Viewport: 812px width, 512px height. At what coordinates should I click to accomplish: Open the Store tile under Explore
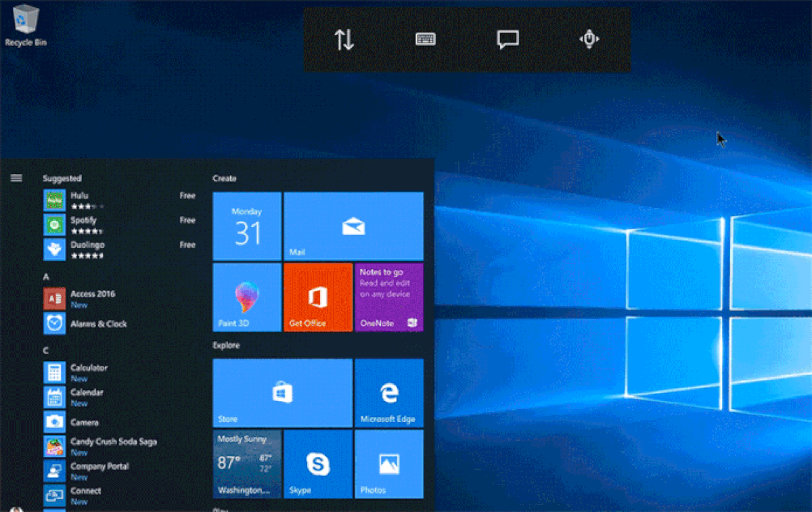282,393
